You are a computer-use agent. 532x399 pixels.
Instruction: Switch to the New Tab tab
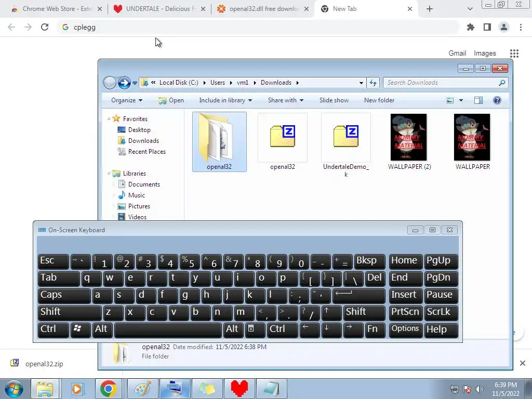pos(366,9)
